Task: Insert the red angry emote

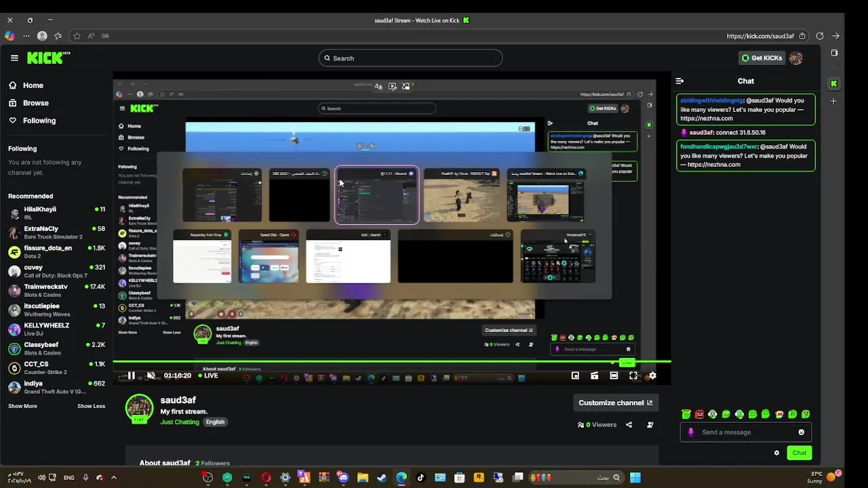Action: 699,414
